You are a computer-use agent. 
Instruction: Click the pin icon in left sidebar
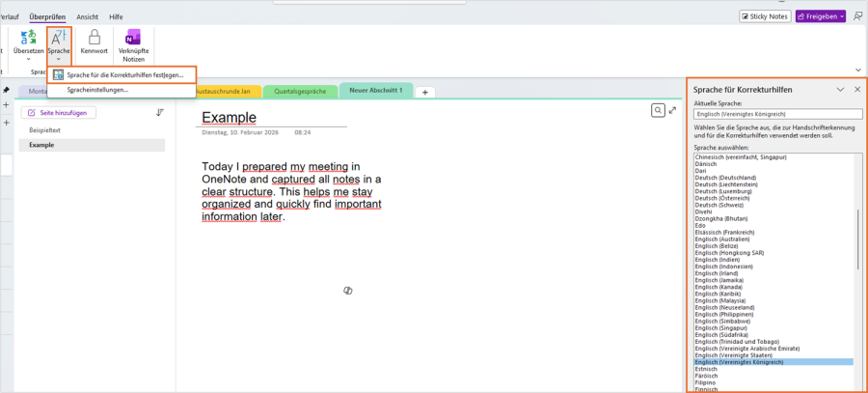coord(6,90)
